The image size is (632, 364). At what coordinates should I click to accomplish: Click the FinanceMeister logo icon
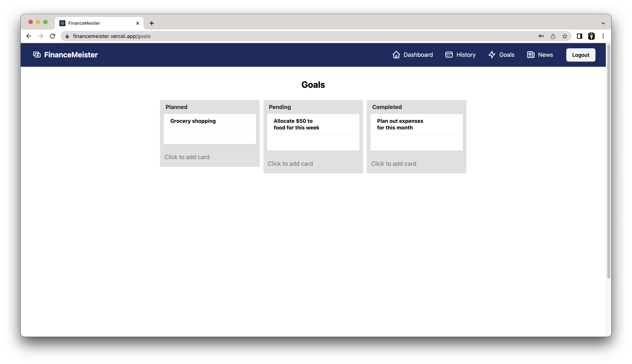pos(37,55)
